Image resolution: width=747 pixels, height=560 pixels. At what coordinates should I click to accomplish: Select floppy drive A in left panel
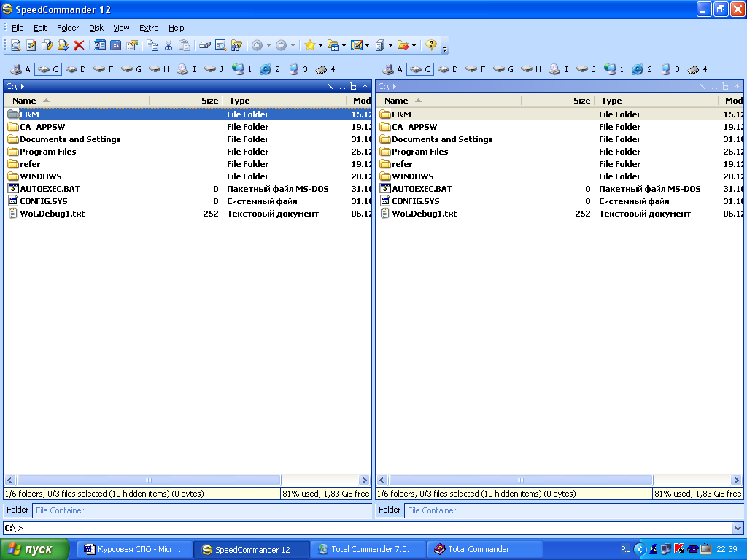pyautogui.click(x=21, y=69)
